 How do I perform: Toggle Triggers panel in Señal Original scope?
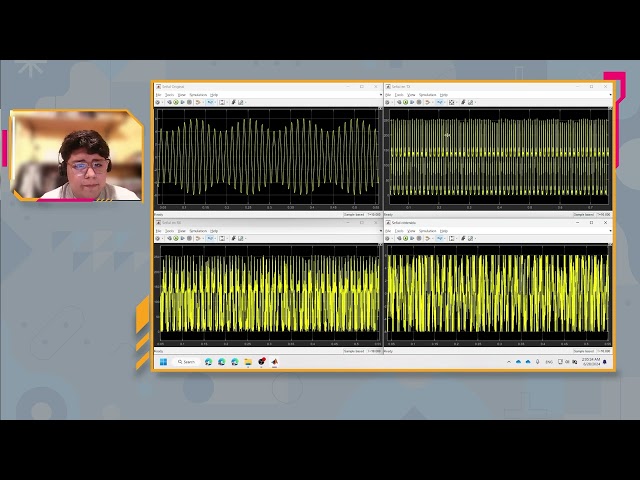pos(233,102)
